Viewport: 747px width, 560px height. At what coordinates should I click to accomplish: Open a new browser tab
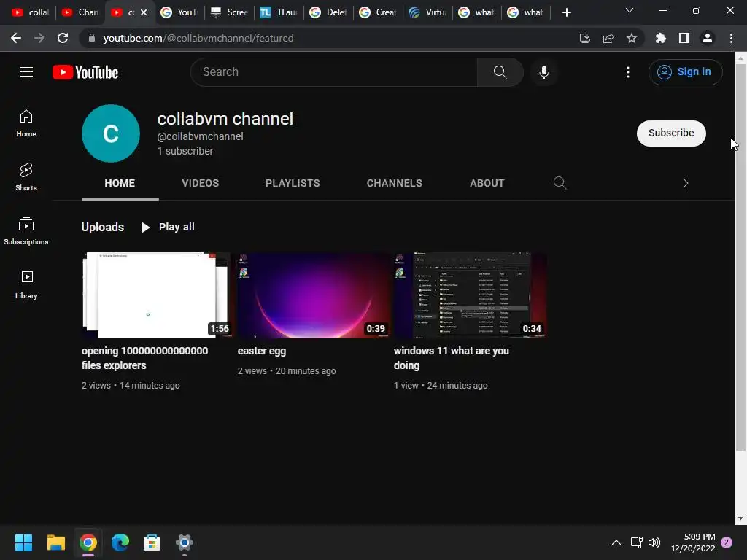[x=566, y=12]
